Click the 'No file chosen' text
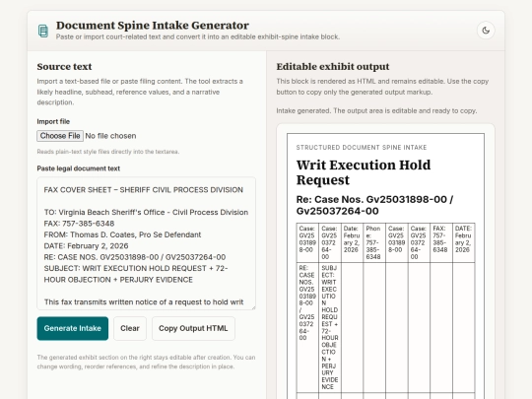The width and height of the screenshot is (532, 399). pos(110,136)
